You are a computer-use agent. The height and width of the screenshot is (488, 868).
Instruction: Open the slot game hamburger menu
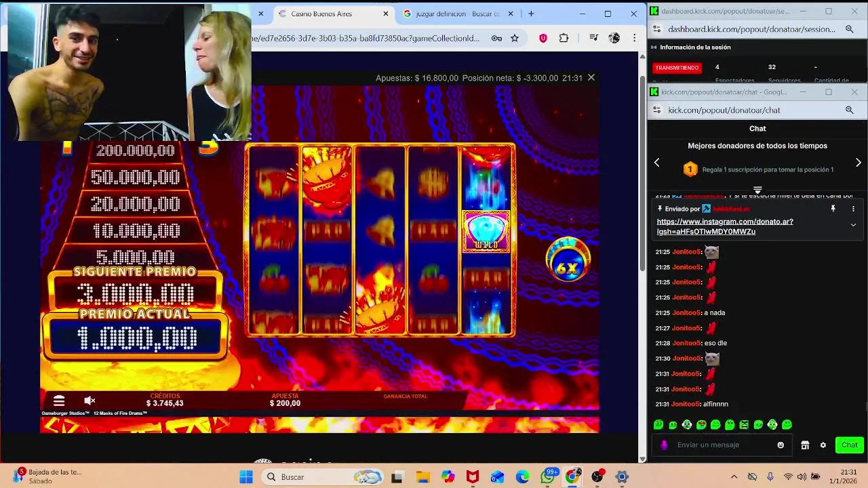click(59, 401)
